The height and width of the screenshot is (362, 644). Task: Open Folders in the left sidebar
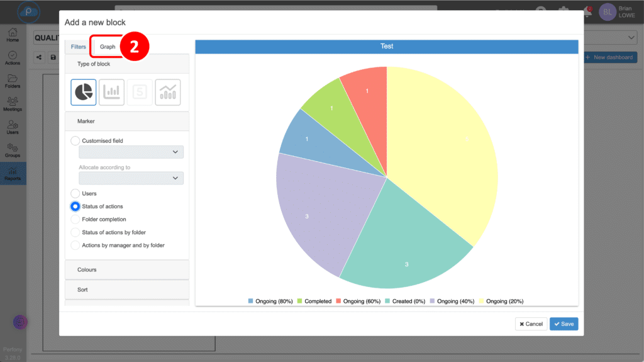click(x=13, y=81)
